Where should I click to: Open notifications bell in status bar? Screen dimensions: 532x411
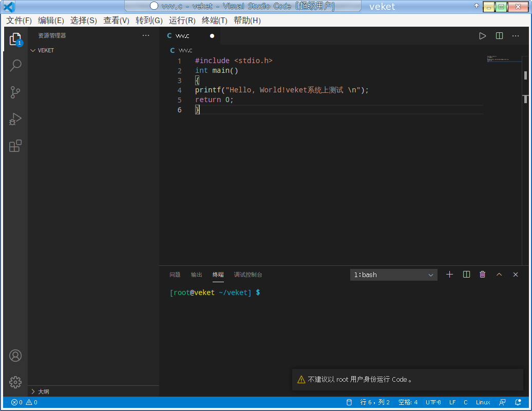click(518, 402)
